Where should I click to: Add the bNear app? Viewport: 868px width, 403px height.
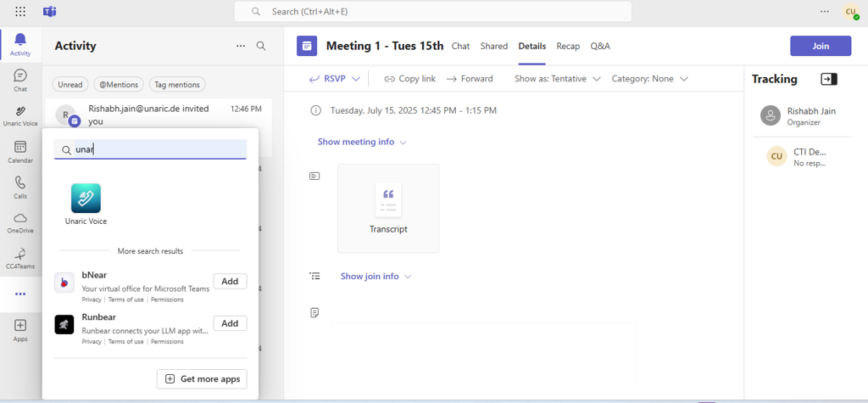pos(230,281)
